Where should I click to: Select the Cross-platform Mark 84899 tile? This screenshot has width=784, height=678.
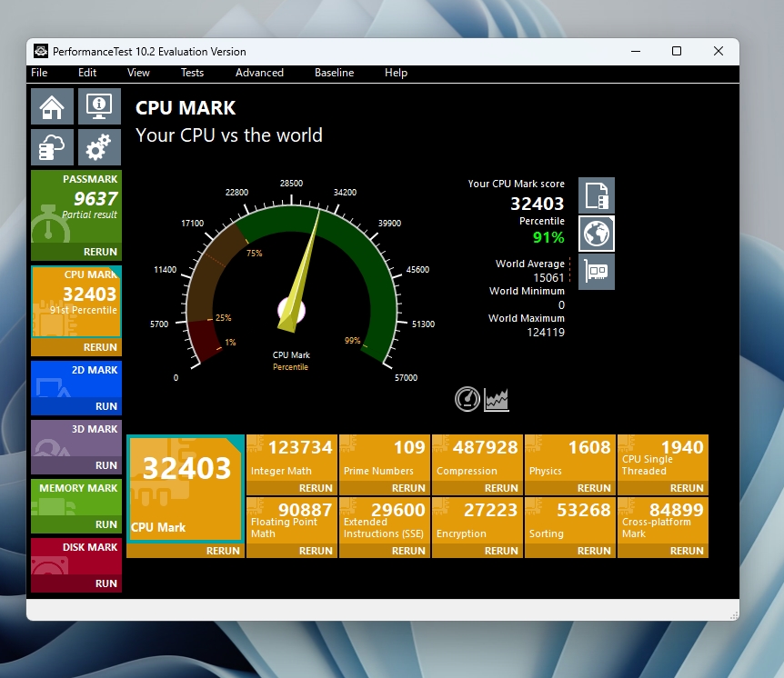[663, 521]
